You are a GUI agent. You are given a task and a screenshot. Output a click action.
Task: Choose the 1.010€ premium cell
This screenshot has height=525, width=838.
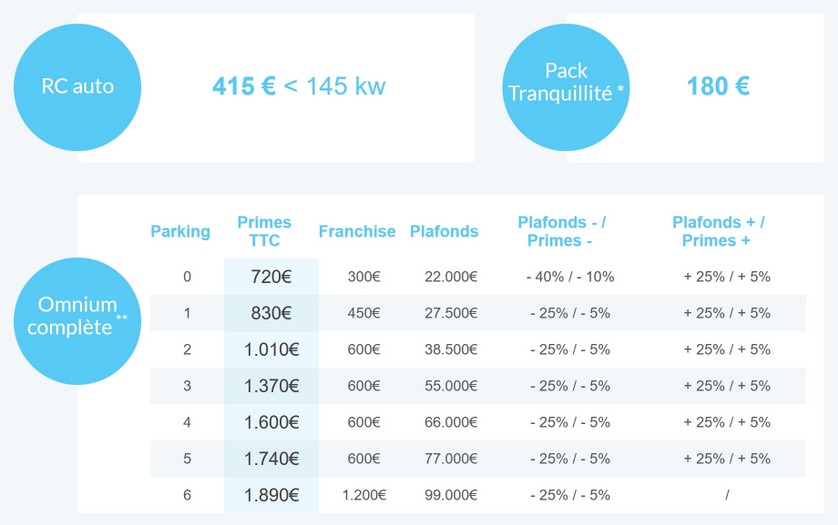[x=271, y=349]
